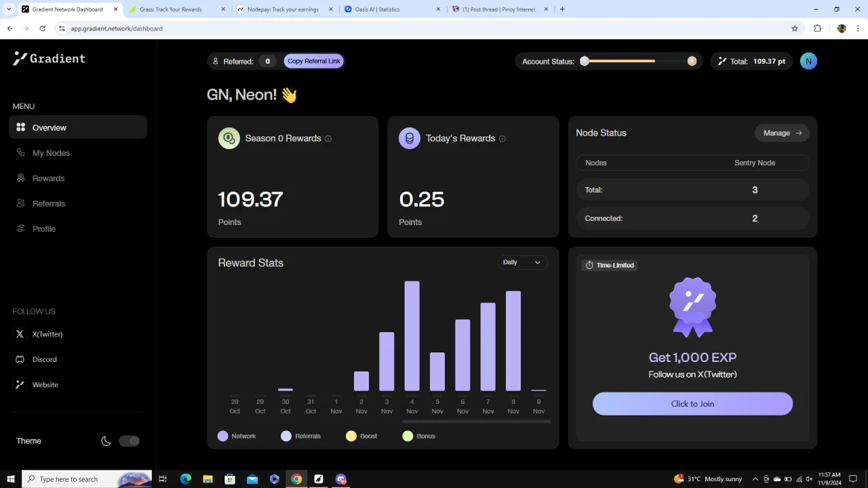Toggle the Referrals legend swatch
Viewport: 868px width, 488px height.
(286, 436)
